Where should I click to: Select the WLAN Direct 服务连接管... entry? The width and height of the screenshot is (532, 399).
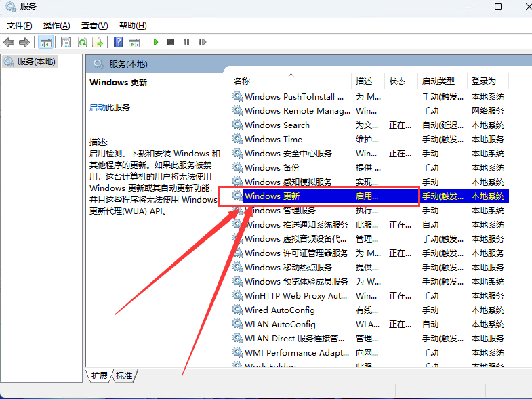tap(294, 339)
